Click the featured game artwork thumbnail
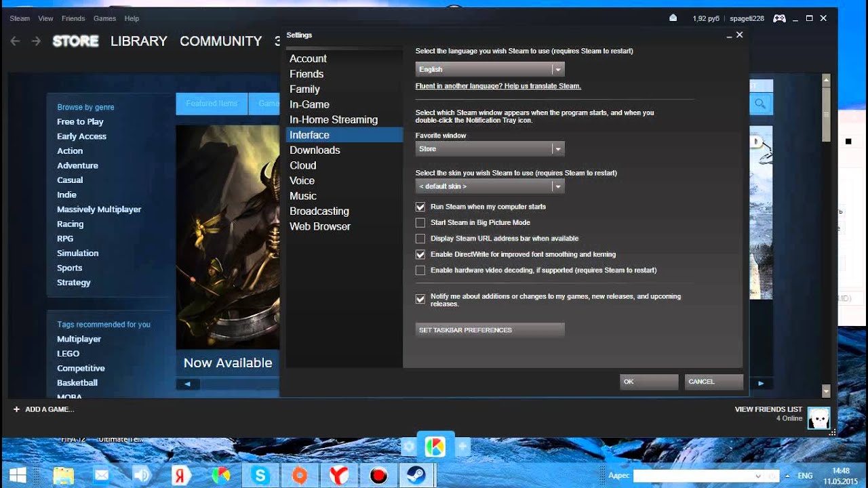The width and height of the screenshot is (868, 488). click(x=228, y=237)
